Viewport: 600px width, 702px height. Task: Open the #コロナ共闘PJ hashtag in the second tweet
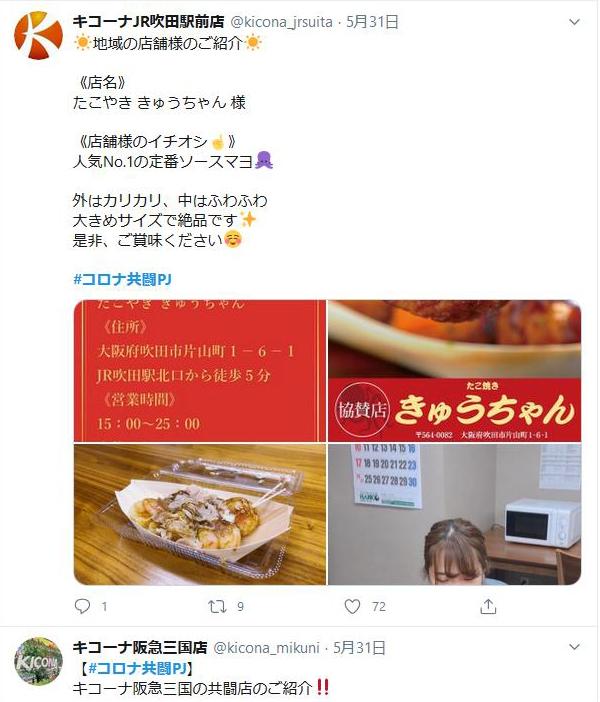pos(137,668)
